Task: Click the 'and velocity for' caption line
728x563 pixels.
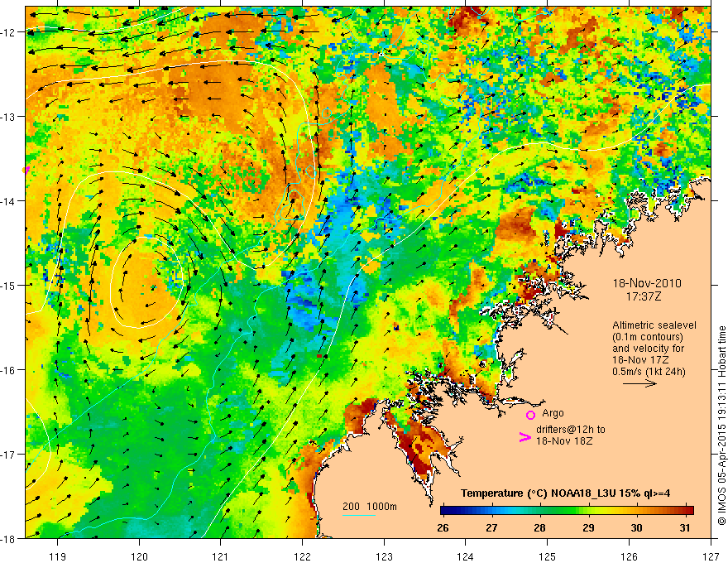Action: [648, 349]
